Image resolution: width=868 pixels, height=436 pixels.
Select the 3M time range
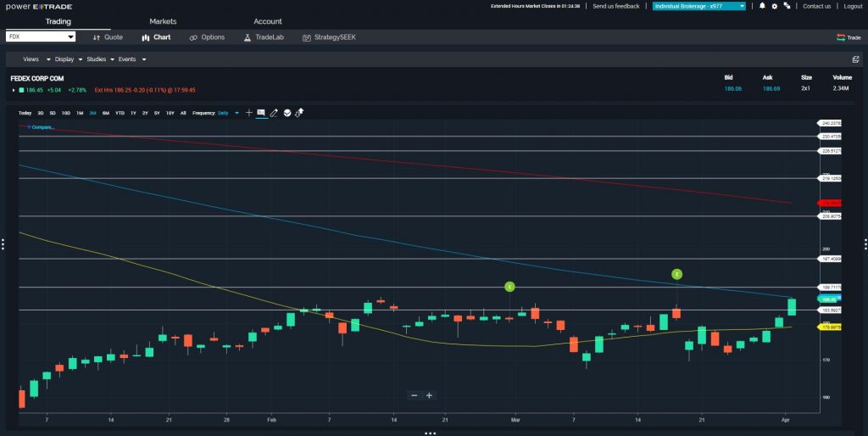(92, 113)
